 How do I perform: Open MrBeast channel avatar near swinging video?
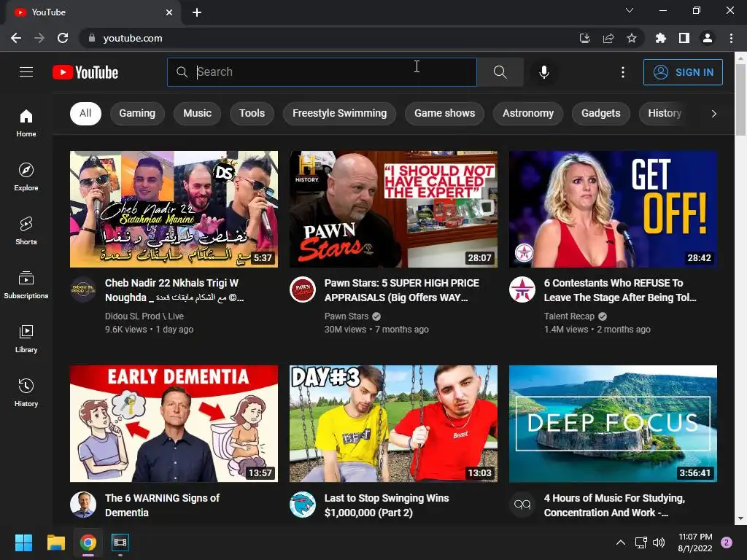pos(303,505)
